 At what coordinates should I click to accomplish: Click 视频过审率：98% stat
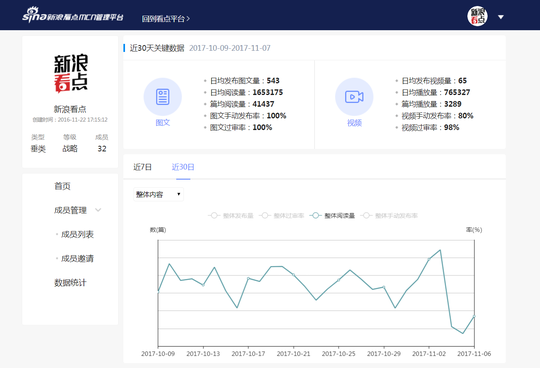[430, 127]
